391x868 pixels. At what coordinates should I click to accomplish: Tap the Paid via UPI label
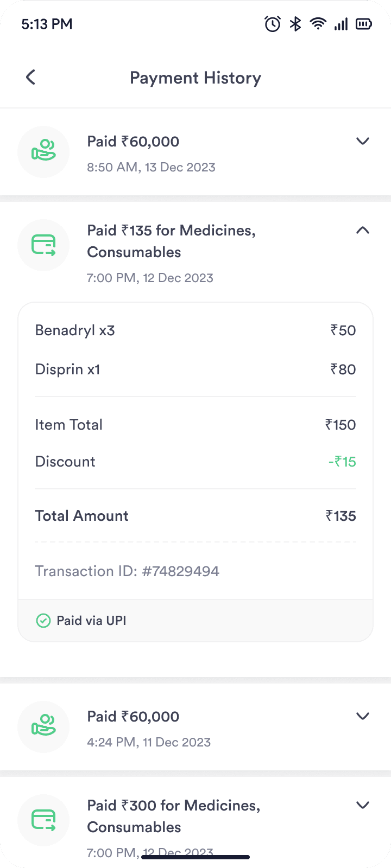tap(91, 621)
